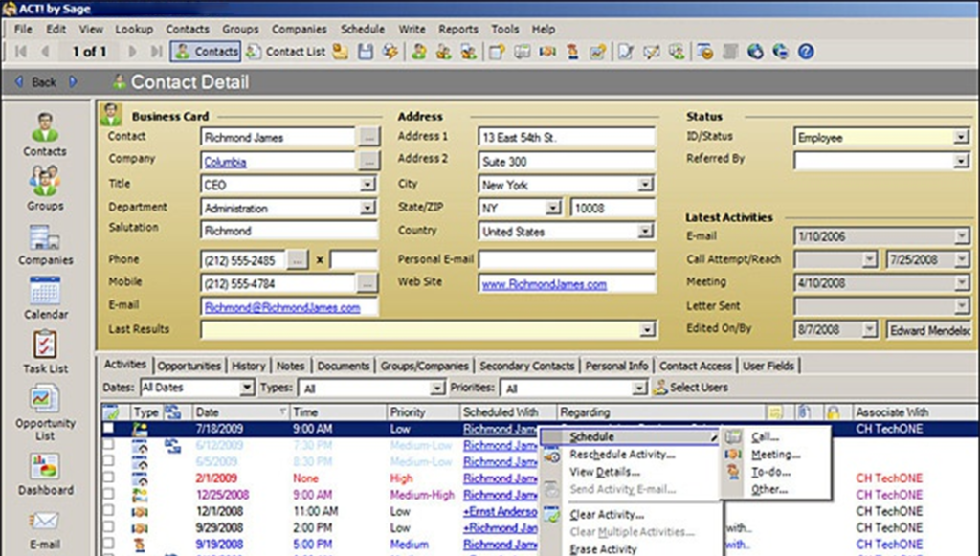The image size is (980, 556).
Task: Open the ID/Status dropdown showing Employee
Action: pos(961,137)
